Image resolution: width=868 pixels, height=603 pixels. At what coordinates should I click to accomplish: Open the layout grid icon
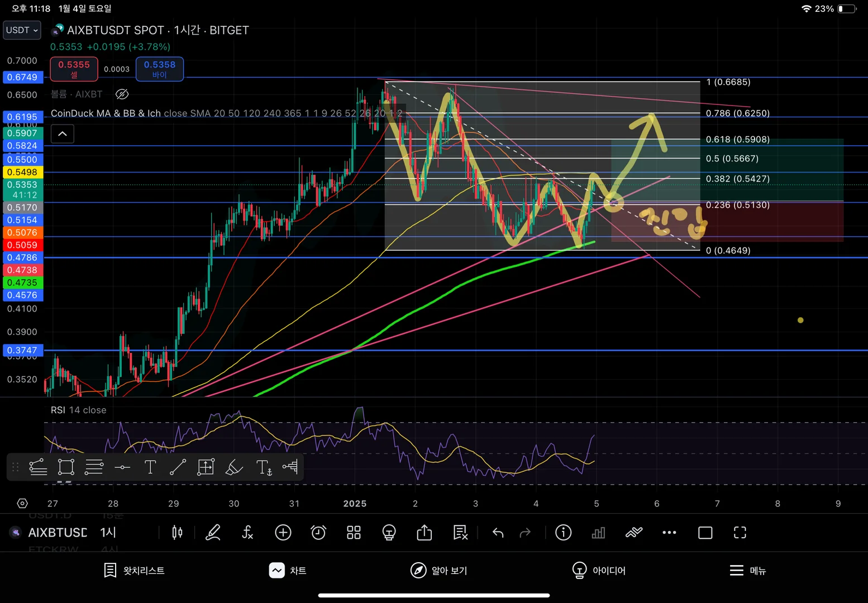354,533
